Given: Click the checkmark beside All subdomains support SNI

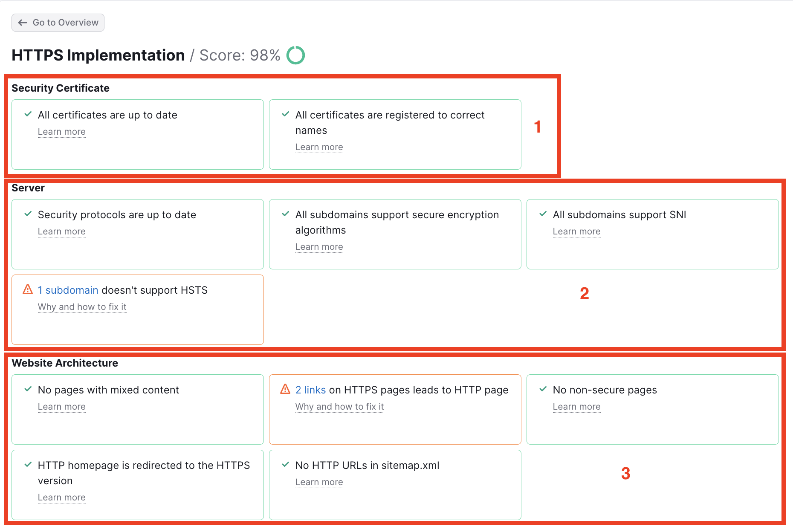Looking at the screenshot, I should [x=542, y=214].
